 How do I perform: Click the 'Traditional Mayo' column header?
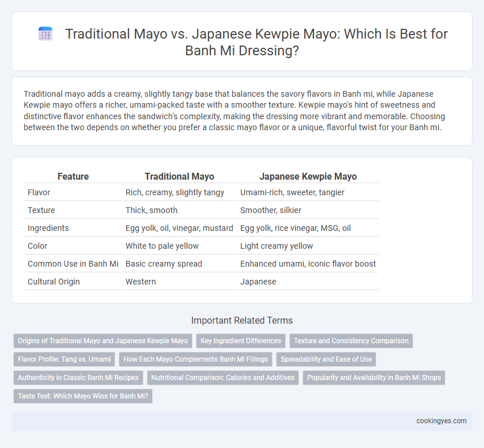coord(179,176)
